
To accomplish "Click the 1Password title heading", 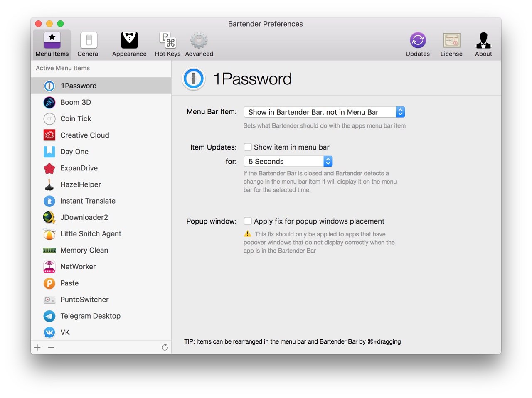I will pos(253,79).
